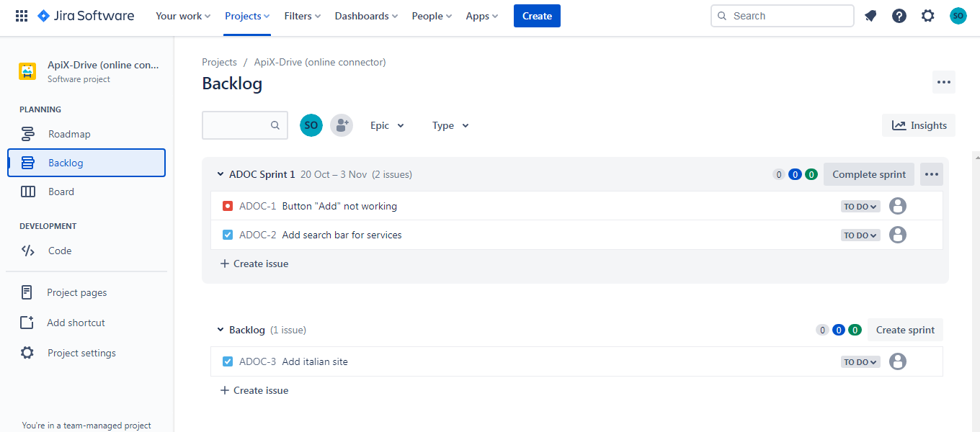Viewport: 980px width, 432px height.
Task: Open the settings gear in top bar
Action: (x=928, y=16)
